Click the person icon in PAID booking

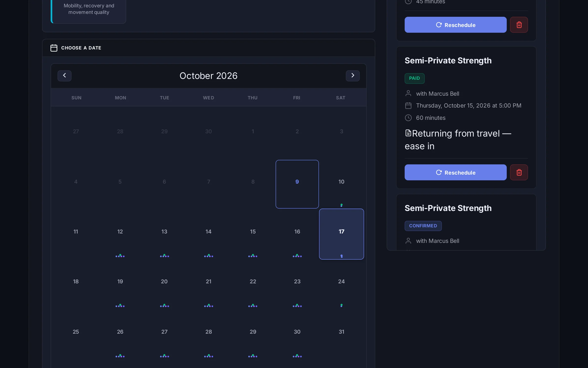point(408,93)
